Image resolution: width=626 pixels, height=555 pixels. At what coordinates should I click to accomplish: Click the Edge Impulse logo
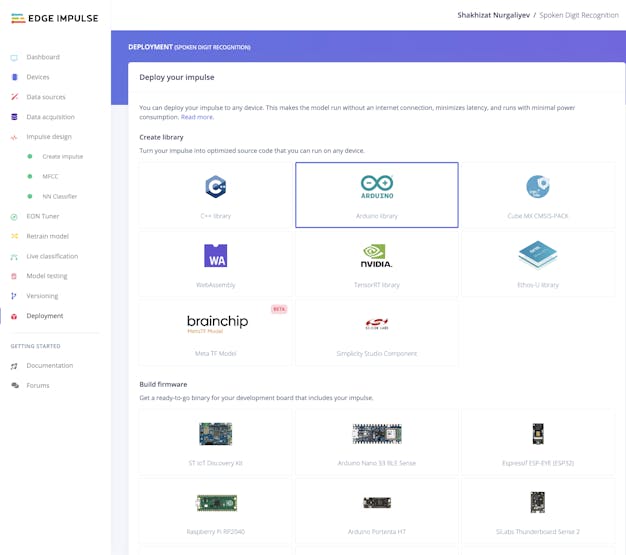click(55, 18)
